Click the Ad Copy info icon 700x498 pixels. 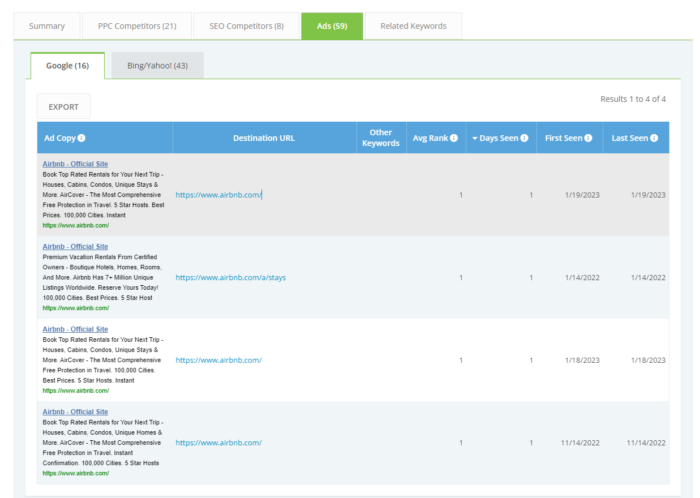(x=81, y=138)
